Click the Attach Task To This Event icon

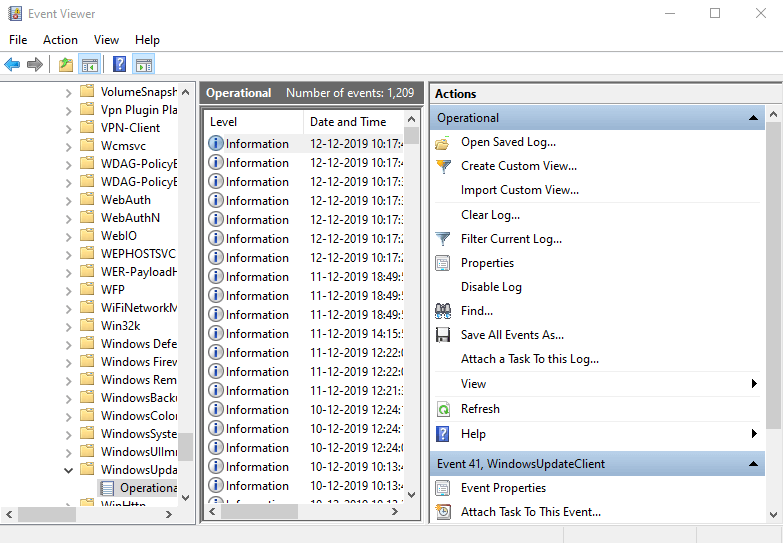[x=443, y=512]
